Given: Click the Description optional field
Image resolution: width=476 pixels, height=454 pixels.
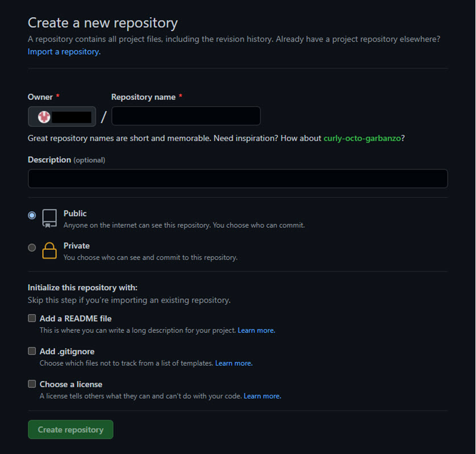Looking at the screenshot, I should [x=237, y=178].
